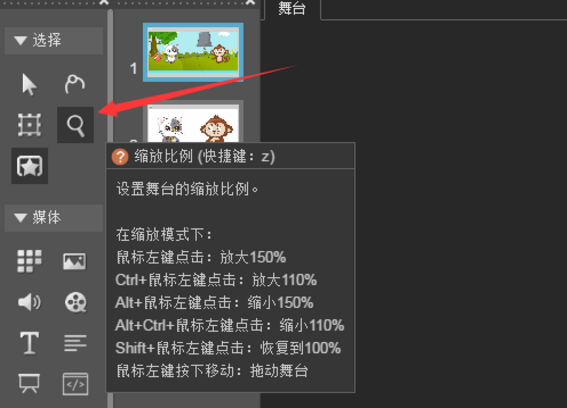567x408 pixels.
Task: Select page 1 thumbnail
Action: 193,52
